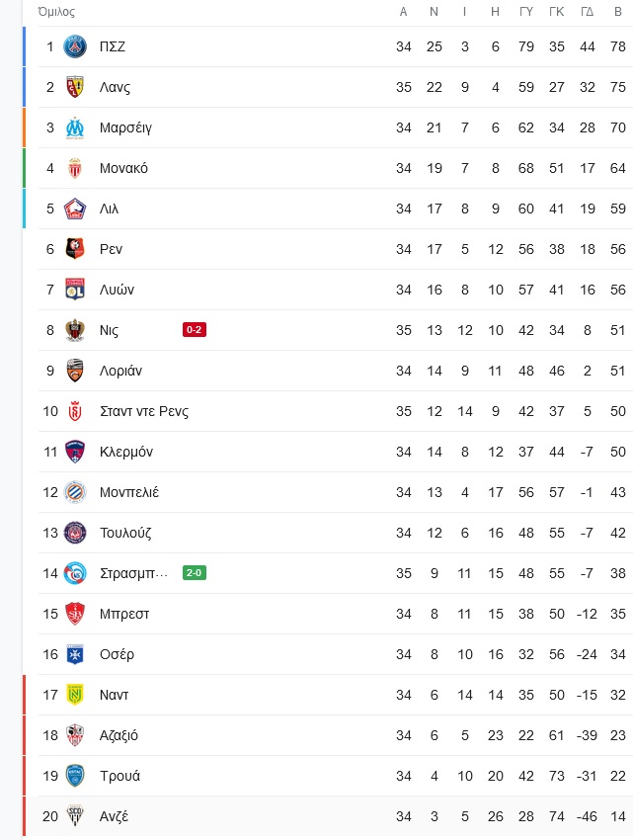Select the Λυών OL crest

tap(75, 290)
